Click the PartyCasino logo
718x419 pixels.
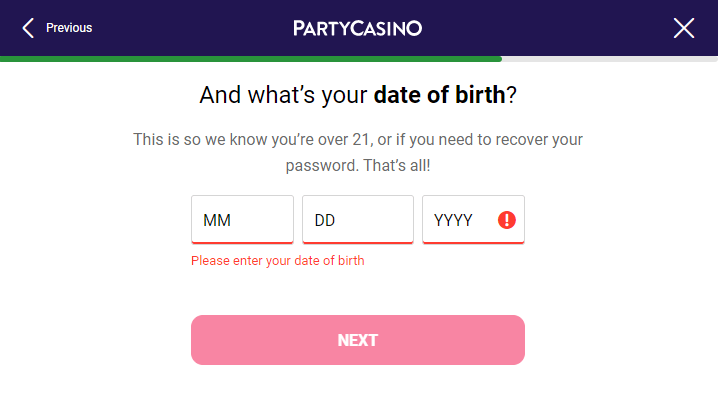357,28
